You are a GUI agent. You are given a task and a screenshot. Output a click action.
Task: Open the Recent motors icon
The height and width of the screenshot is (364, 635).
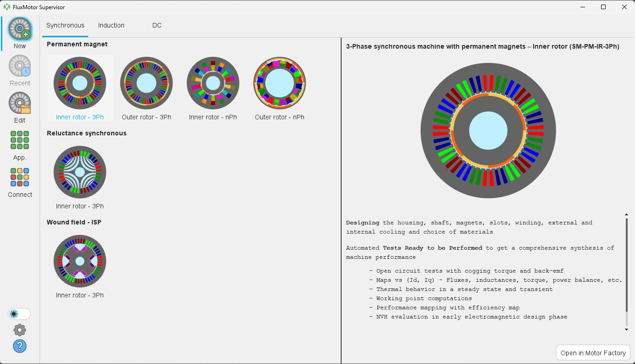(20, 66)
